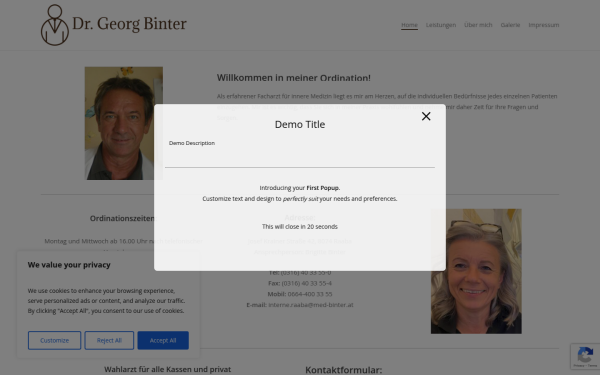This screenshot has height=375, width=600.
Task: Open the Über mich page
Action: click(x=478, y=25)
